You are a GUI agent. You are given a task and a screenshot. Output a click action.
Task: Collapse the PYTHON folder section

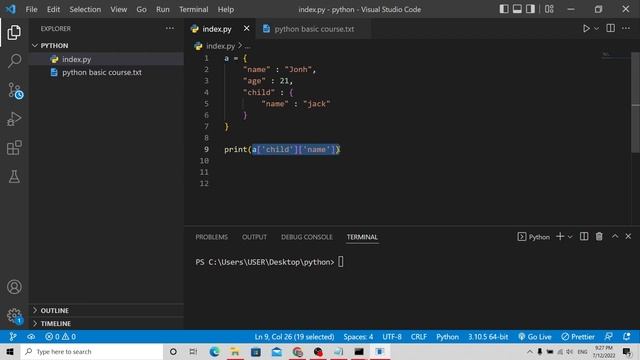[x=106, y=45]
